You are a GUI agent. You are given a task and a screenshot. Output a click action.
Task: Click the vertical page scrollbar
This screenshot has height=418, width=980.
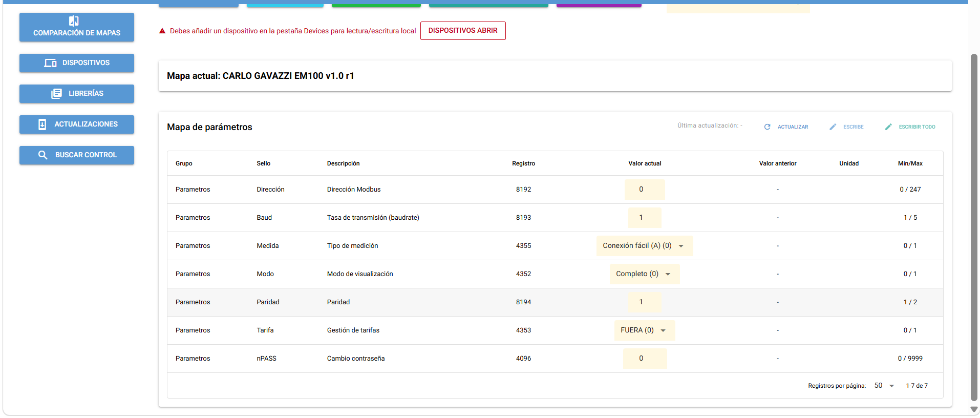(974, 227)
